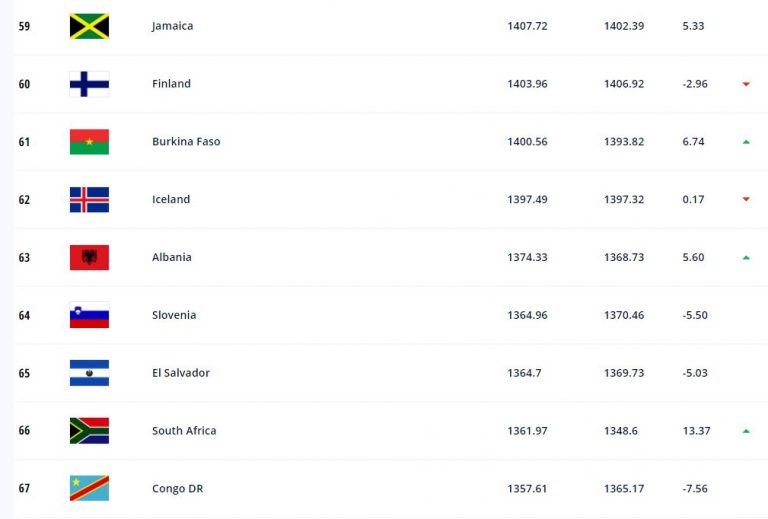
Task: Click the South Africa flag icon
Action: coord(89,431)
